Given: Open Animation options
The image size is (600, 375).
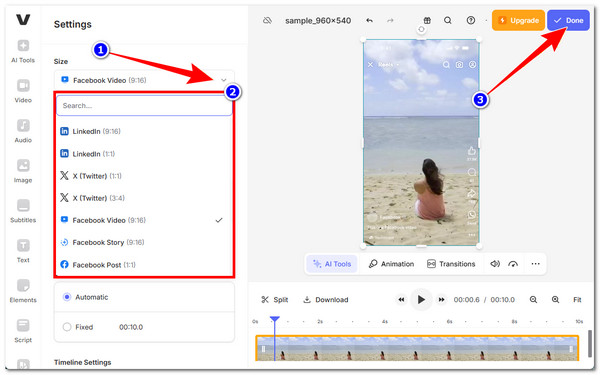Looking at the screenshot, I should 391,264.
